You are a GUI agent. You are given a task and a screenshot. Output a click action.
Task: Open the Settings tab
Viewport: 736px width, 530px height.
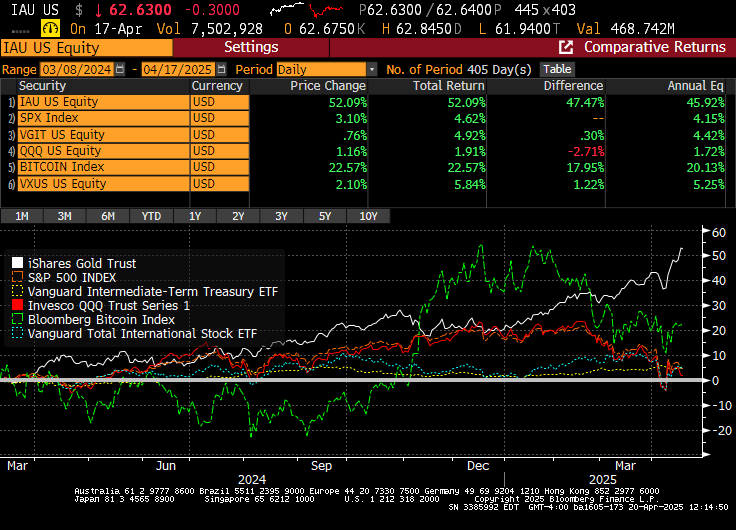(x=251, y=47)
